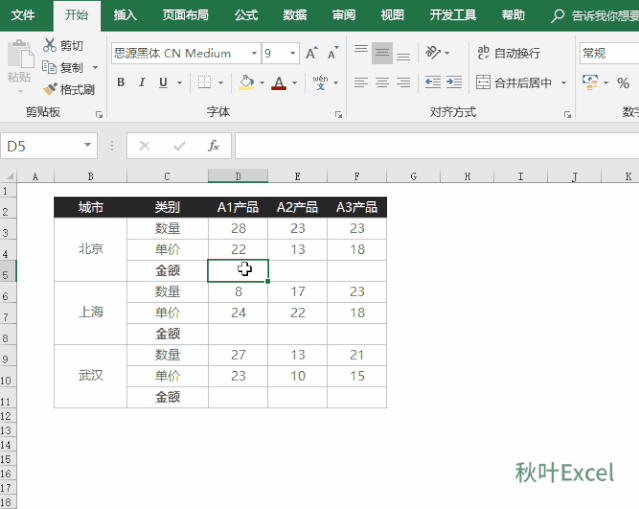Viewport: 639px width, 509px height.
Task: Open the 常规 number format box
Action: pyautogui.click(x=610, y=53)
